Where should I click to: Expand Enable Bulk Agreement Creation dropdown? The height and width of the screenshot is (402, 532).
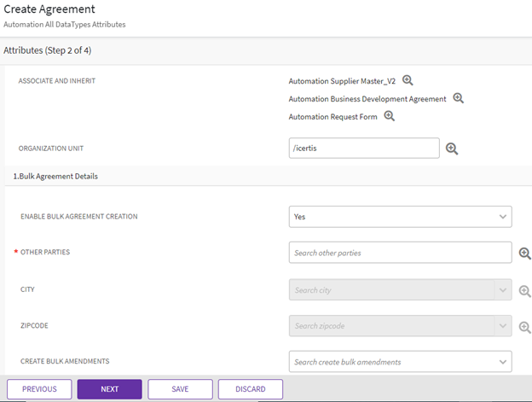click(501, 217)
